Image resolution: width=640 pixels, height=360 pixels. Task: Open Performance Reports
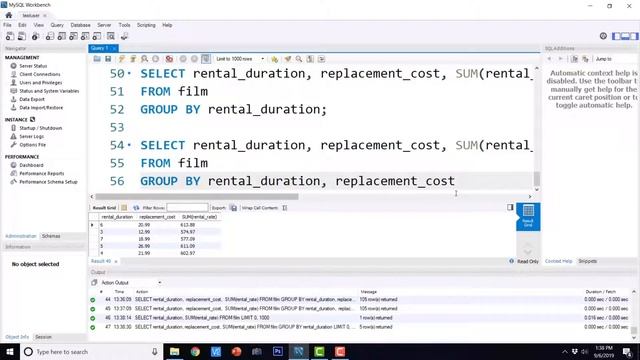(42, 173)
